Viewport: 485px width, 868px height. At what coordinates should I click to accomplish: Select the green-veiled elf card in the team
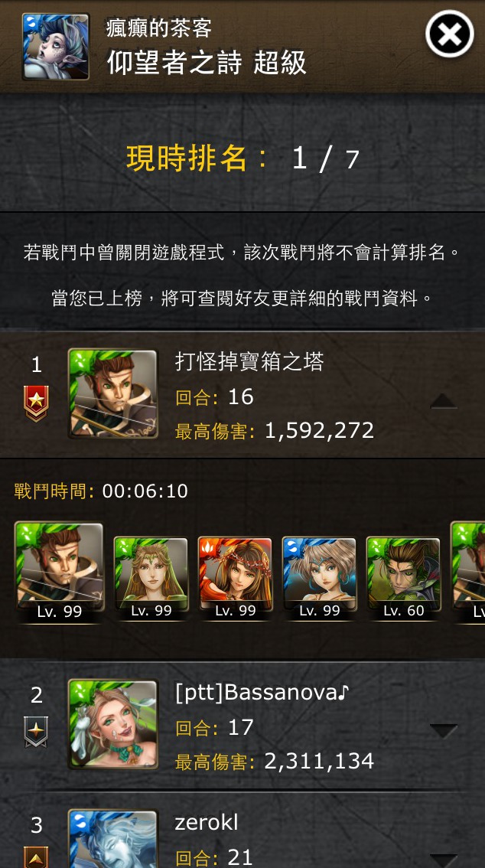pyautogui.click(x=151, y=578)
